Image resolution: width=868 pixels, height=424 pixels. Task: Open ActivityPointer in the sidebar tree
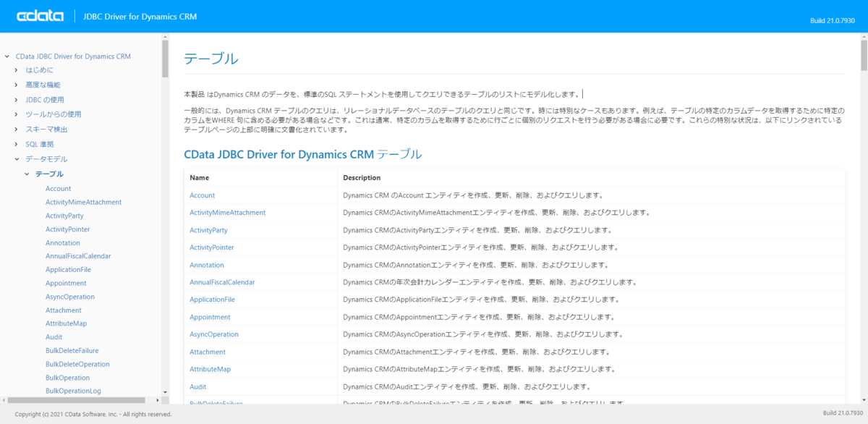coord(67,229)
